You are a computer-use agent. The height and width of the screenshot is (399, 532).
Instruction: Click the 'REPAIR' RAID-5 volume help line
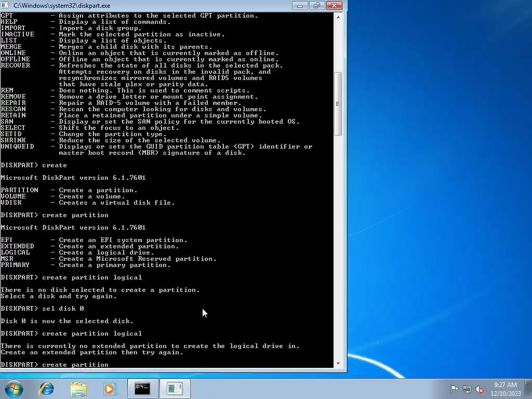click(x=121, y=103)
